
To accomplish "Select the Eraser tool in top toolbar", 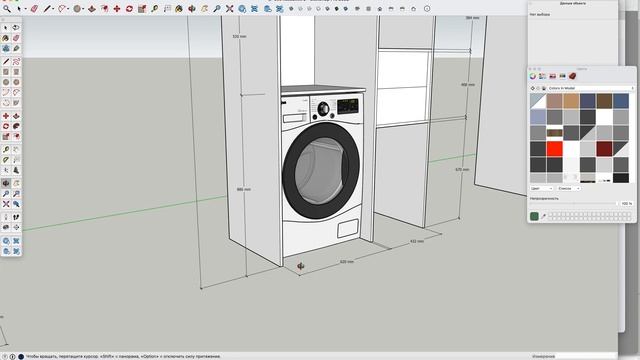I will point(34,8).
